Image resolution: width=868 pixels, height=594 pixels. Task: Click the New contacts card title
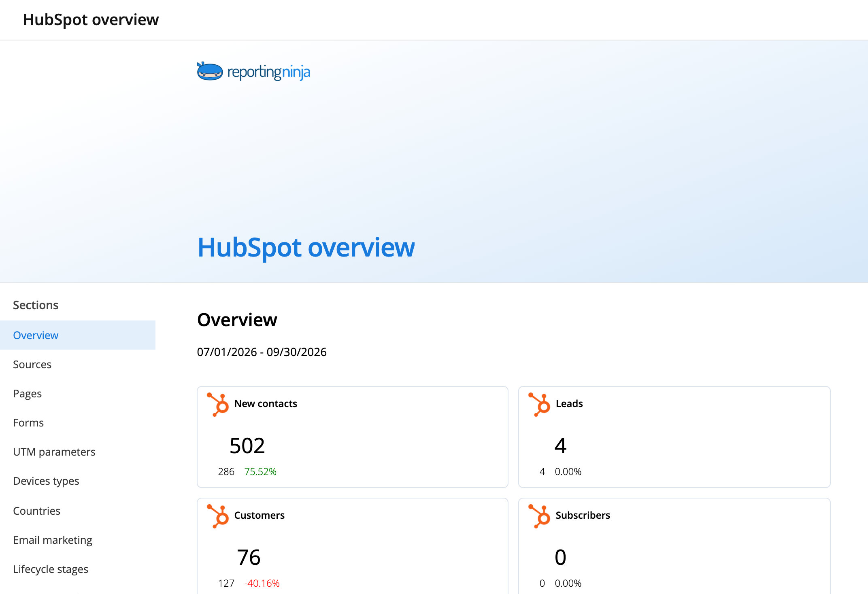pos(266,403)
